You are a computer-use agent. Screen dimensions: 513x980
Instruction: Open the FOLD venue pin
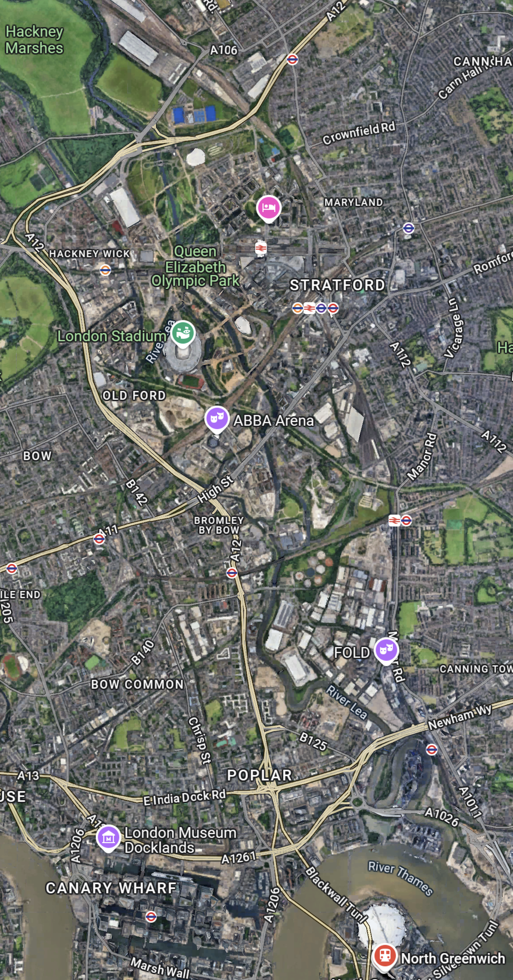386,651
